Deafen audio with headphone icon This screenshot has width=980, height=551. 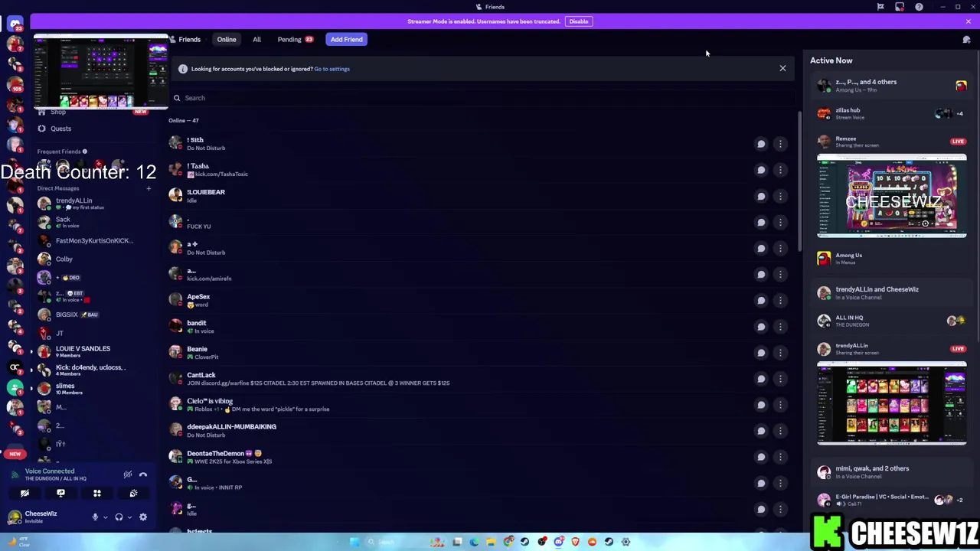pyautogui.click(x=119, y=517)
